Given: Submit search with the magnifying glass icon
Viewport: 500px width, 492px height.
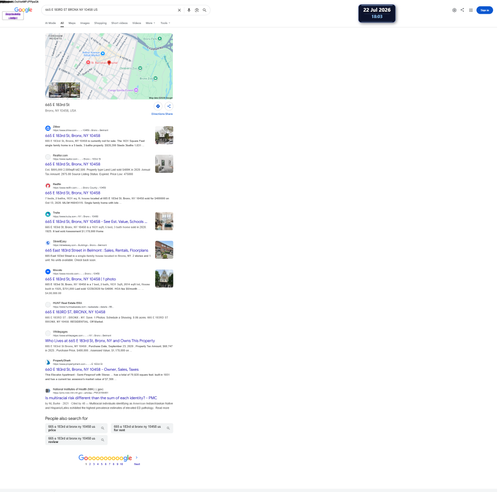Looking at the screenshot, I should coord(204,10).
